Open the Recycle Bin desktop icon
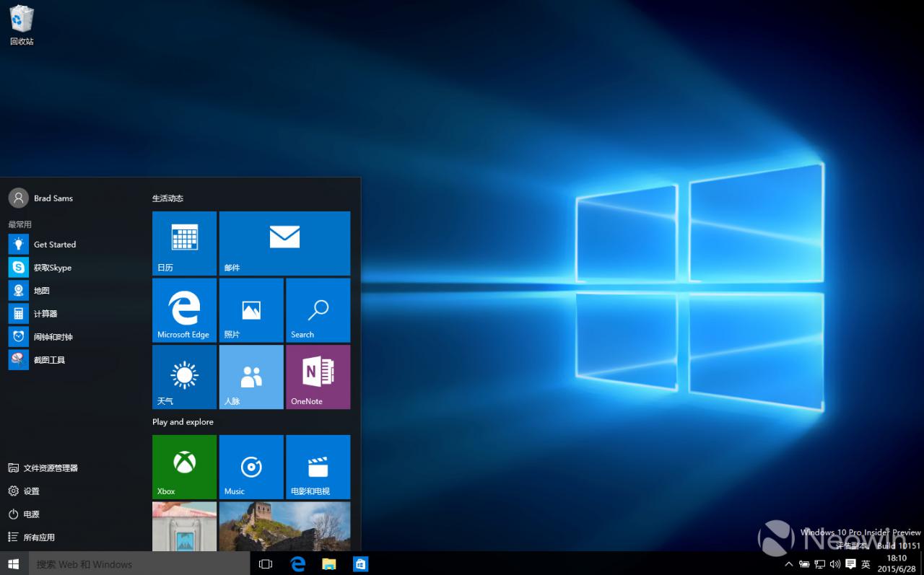924x575 pixels. (22, 26)
